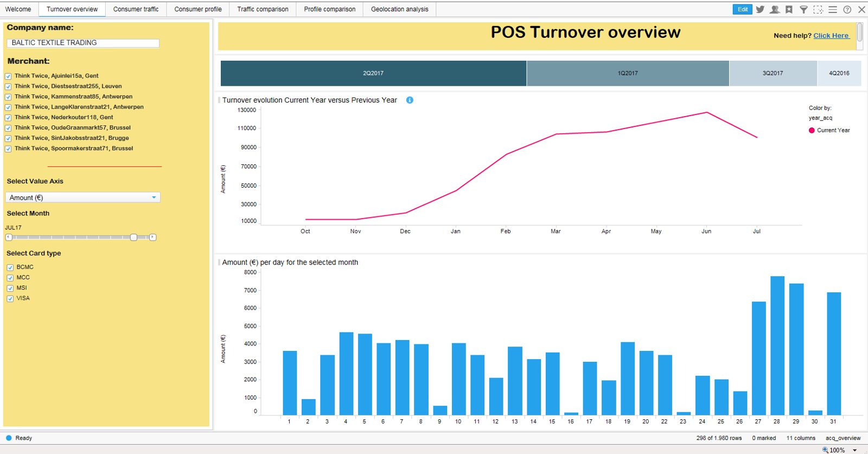The height and width of the screenshot is (454, 868).
Task: Open the collaboration users icon
Action: coord(775,9)
